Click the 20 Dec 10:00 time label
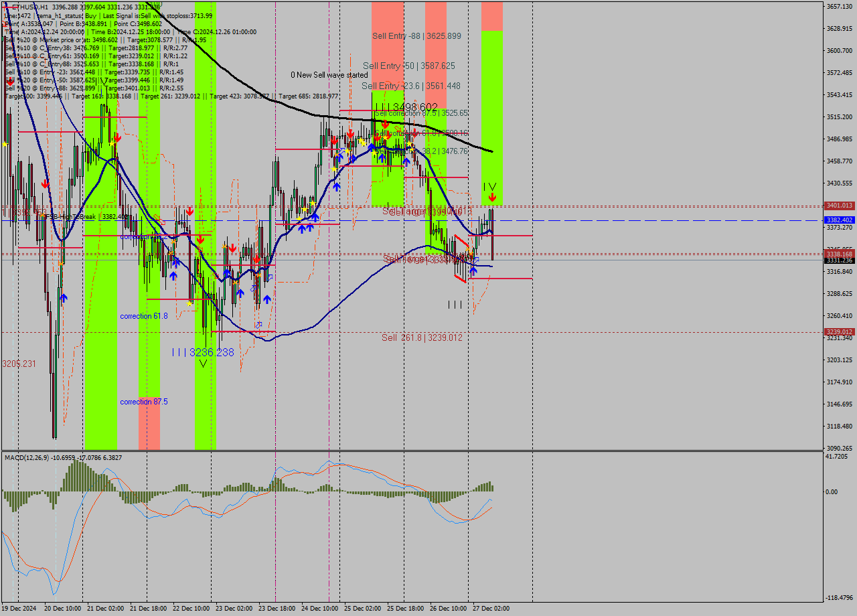Viewport: 857px width, 616px height. click(62, 609)
